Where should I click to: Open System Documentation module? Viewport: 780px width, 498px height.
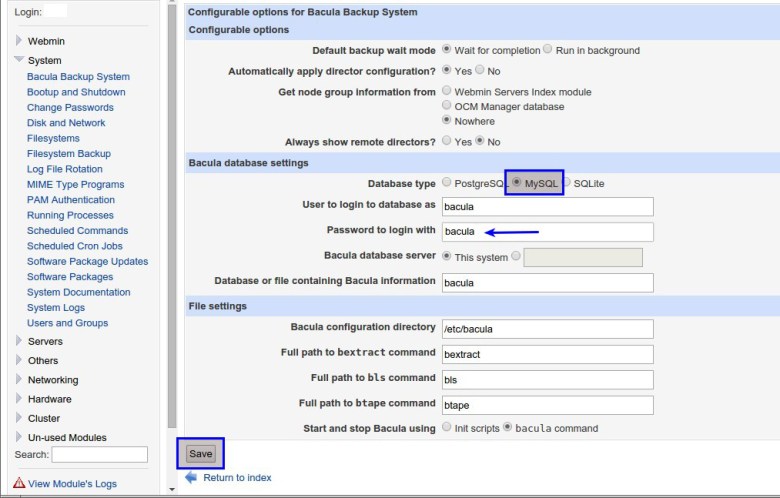coord(79,293)
